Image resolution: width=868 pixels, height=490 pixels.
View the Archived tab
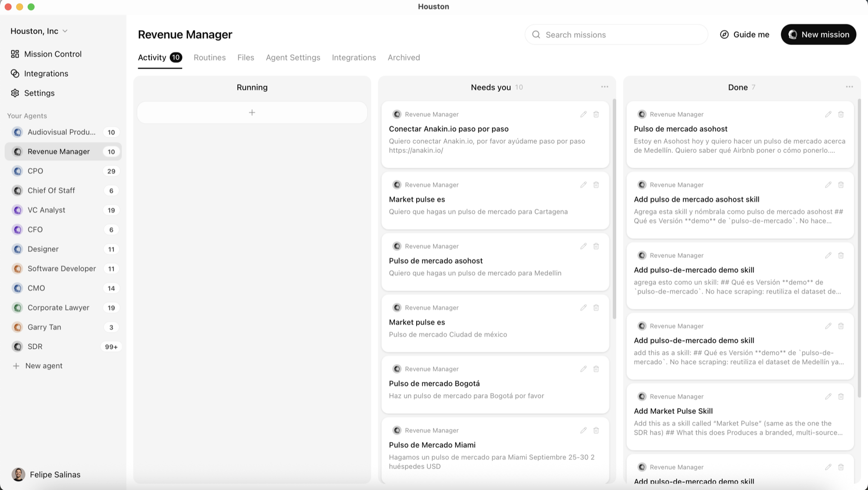[404, 57]
